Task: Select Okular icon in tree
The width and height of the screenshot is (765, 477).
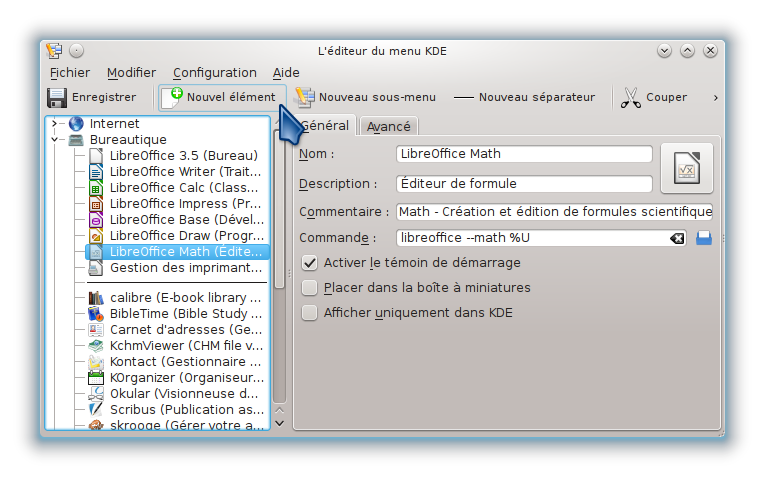Action: coord(96,394)
